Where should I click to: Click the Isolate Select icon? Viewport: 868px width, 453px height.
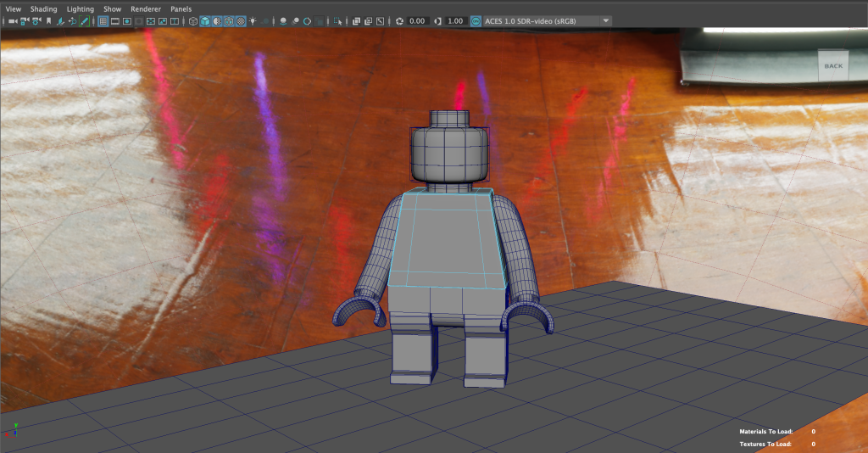coord(337,21)
